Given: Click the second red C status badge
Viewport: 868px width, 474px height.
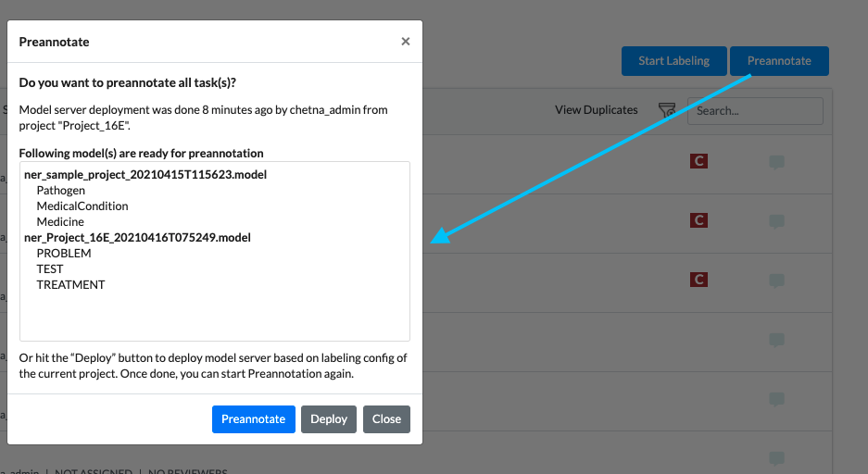Looking at the screenshot, I should (x=698, y=220).
